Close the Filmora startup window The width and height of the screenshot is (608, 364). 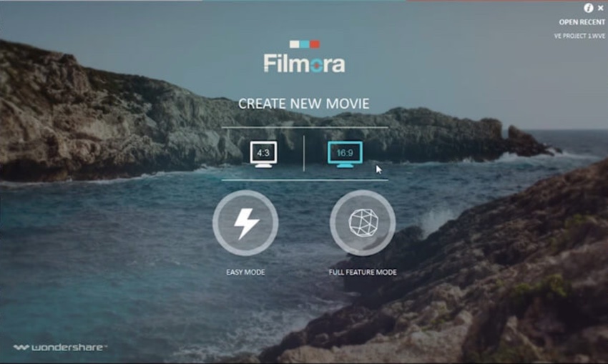pyautogui.click(x=601, y=8)
